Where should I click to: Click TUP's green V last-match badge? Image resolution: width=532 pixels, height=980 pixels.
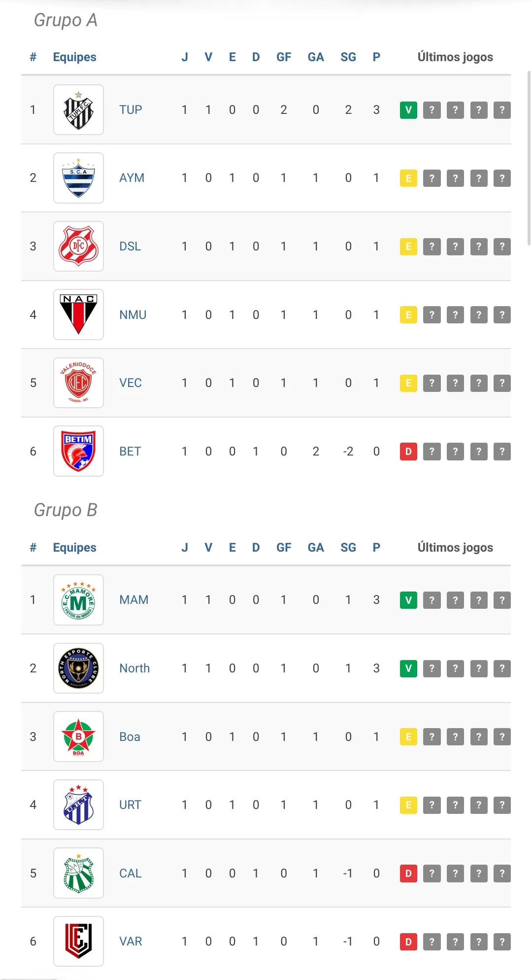coord(408,110)
